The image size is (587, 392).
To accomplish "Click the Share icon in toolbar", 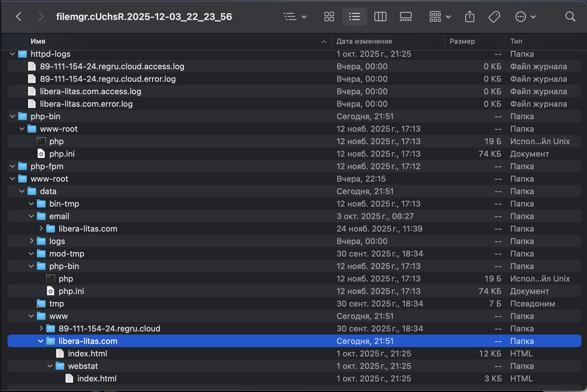I will coord(470,17).
